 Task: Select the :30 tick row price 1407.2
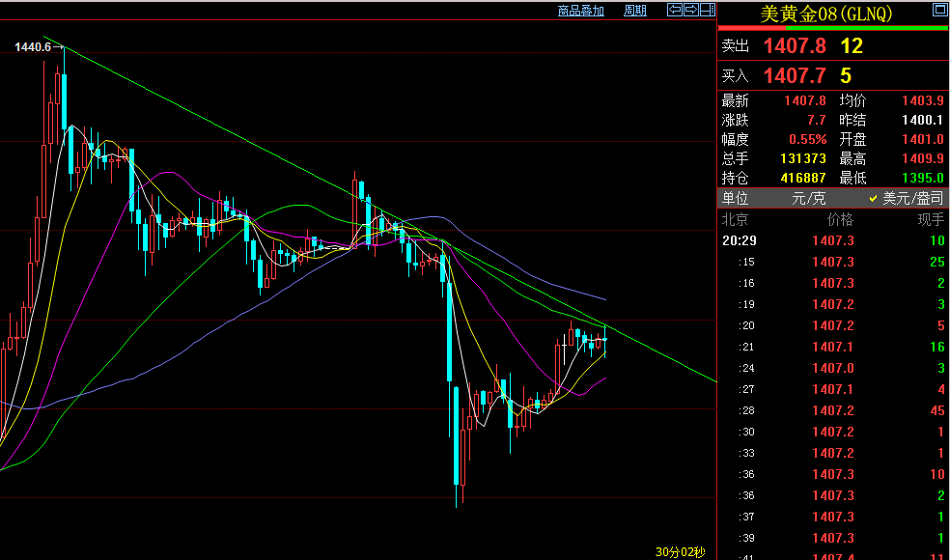tap(833, 432)
